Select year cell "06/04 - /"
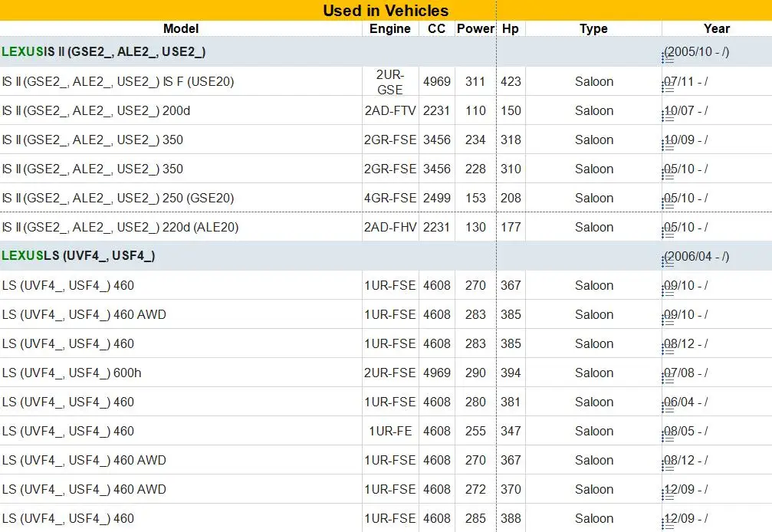 [x=686, y=402]
